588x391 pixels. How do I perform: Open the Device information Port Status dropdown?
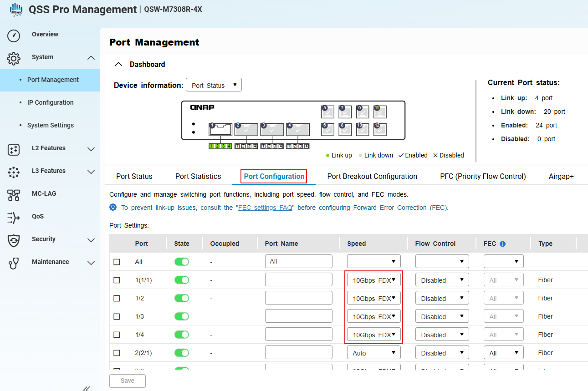tap(214, 85)
